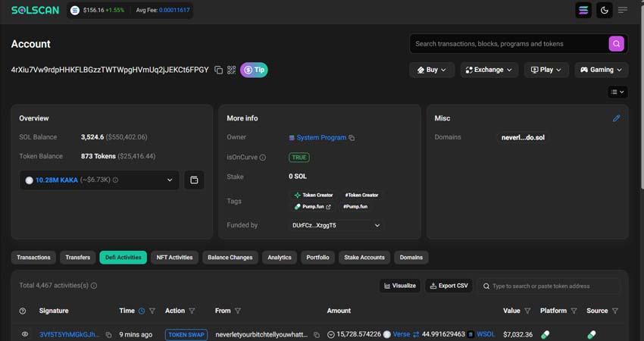644x341 pixels.
Task: Copy the account address
Action: [219, 70]
